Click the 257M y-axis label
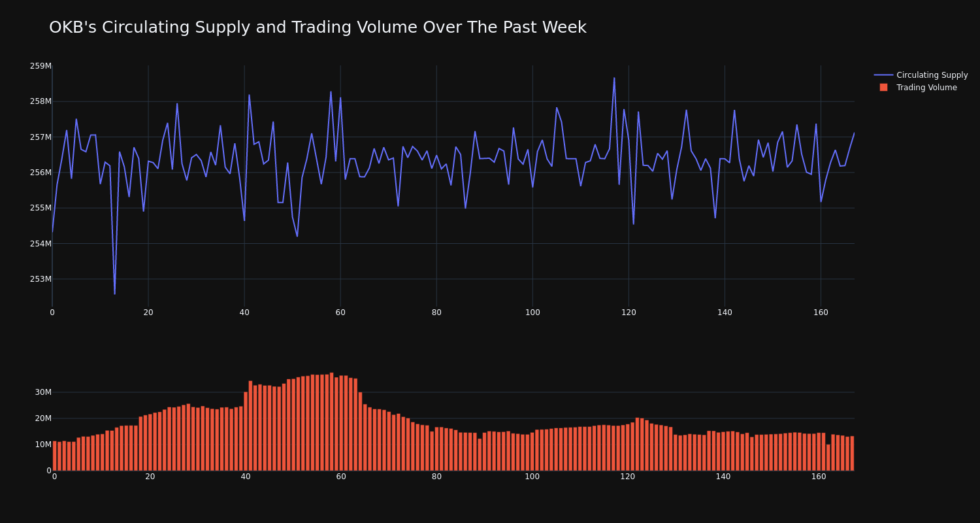 pos(41,137)
